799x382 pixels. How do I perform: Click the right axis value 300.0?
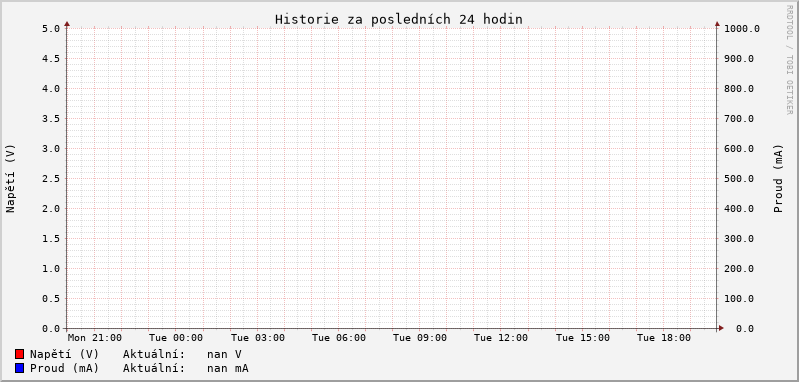[x=738, y=238]
